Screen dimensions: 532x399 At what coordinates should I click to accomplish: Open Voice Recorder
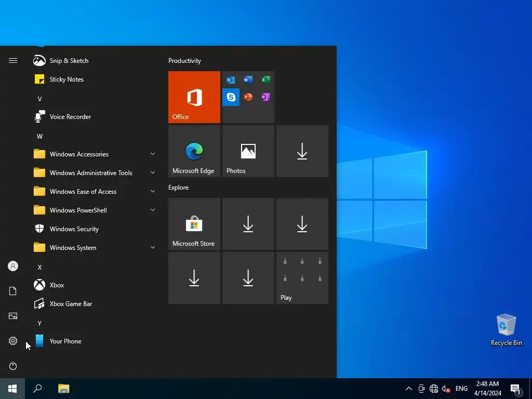pos(95,117)
